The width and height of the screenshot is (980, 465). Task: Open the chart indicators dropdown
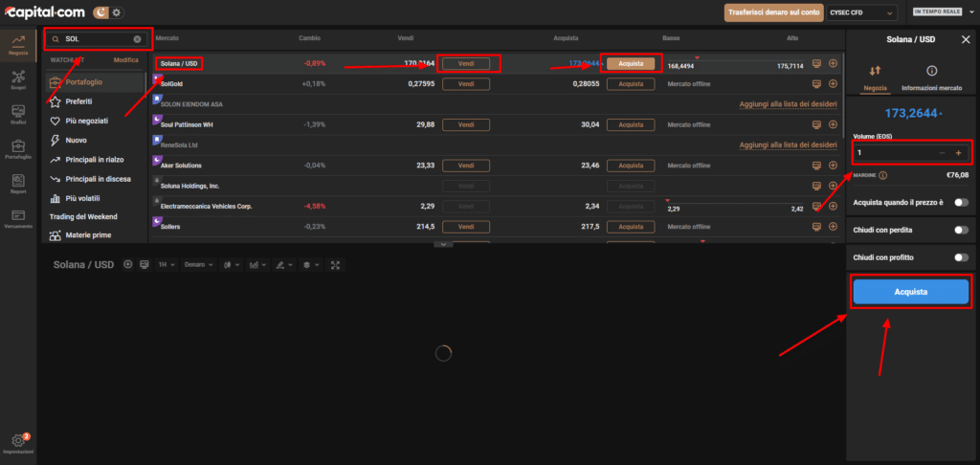click(x=257, y=265)
